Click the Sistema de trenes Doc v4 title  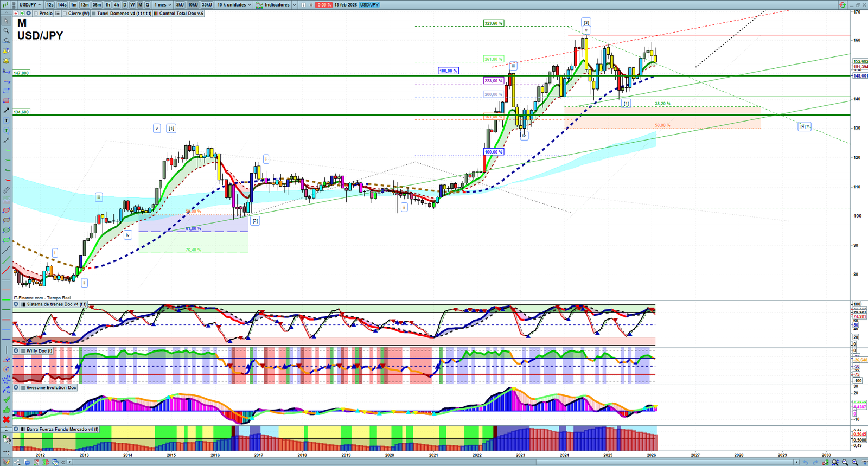coord(56,304)
